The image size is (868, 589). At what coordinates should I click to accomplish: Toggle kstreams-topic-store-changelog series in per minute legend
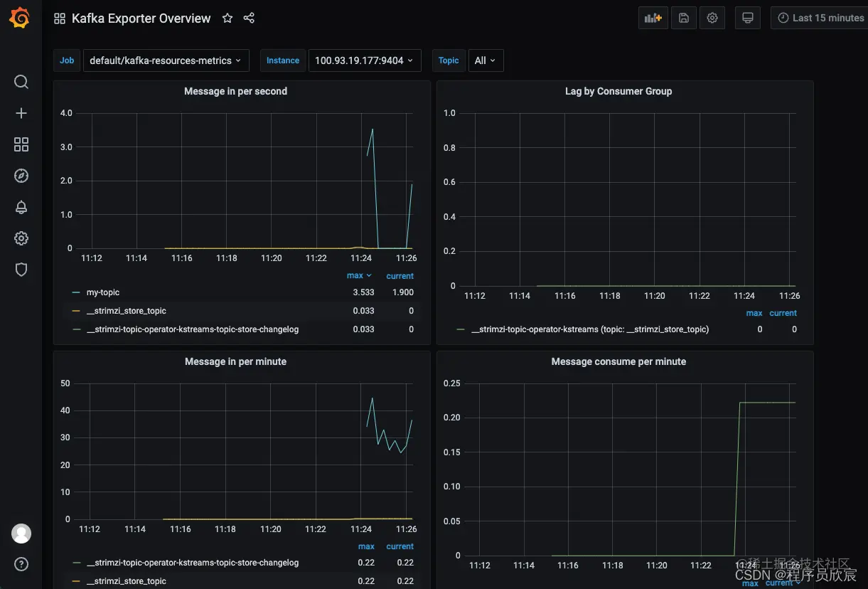193,563
